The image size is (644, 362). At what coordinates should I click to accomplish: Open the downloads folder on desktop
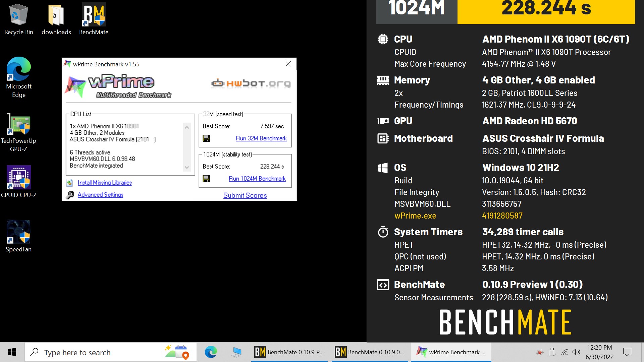click(x=56, y=19)
